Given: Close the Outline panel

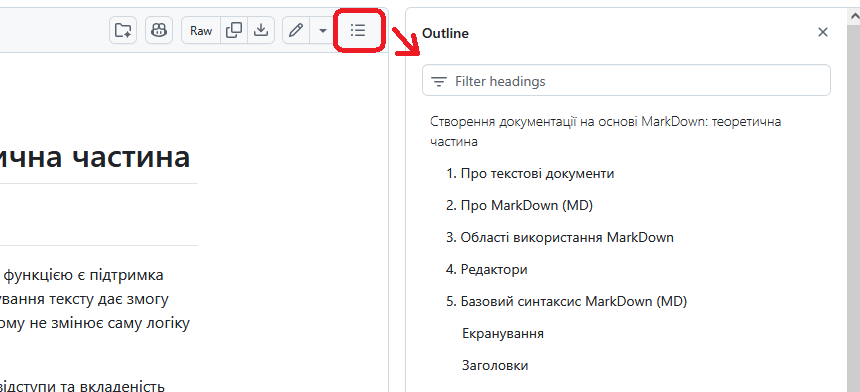Looking at the screenshot, I should (823, 32).
